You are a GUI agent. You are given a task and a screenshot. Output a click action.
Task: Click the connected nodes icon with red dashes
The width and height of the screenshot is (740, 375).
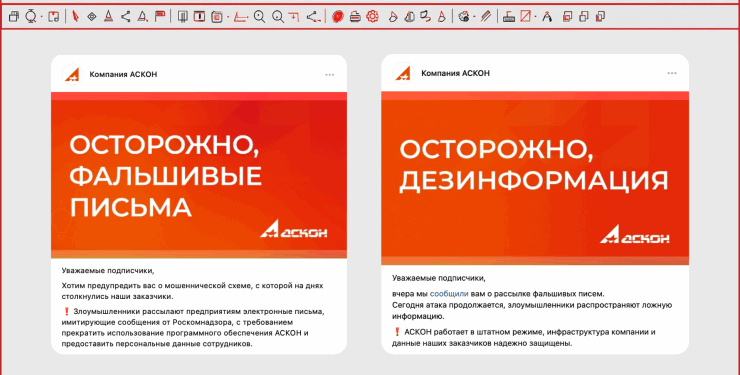click(313, 17)
